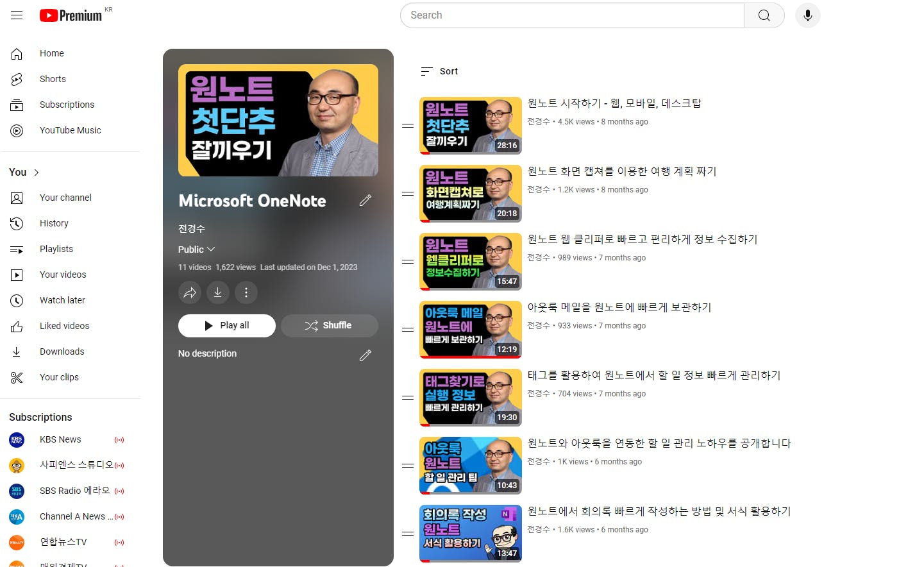Viewport: 924px width, 567px height.
Task: Open Liked videos
Action: (x=70, y=326)
